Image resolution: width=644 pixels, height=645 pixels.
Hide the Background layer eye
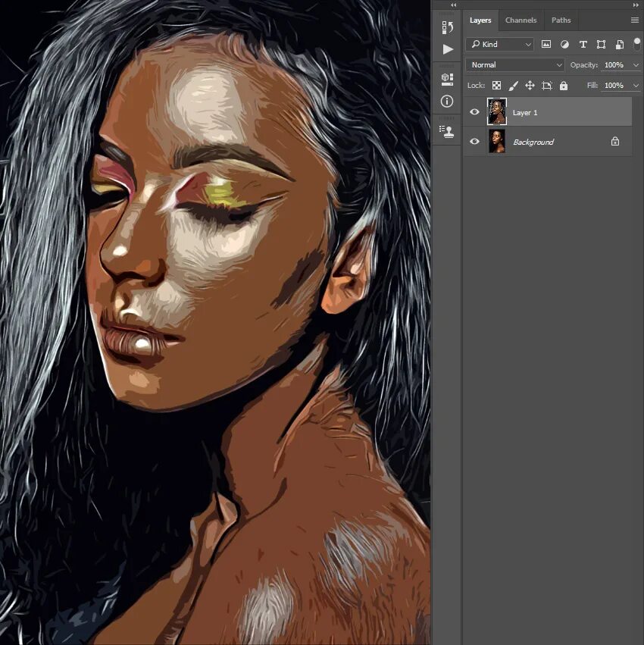point(474,141)
